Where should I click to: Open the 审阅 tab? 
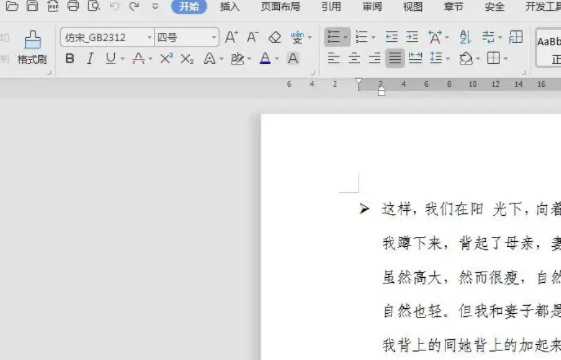tap(372, 6)
